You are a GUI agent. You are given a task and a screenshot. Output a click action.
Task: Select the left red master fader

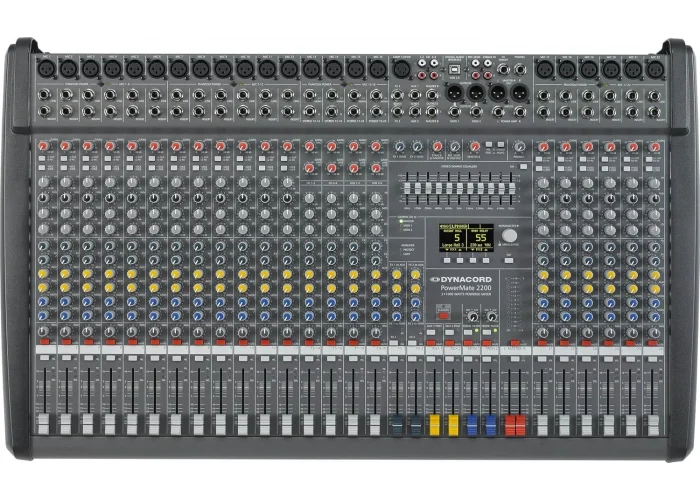pyautogui.click(x=510, y=424)
